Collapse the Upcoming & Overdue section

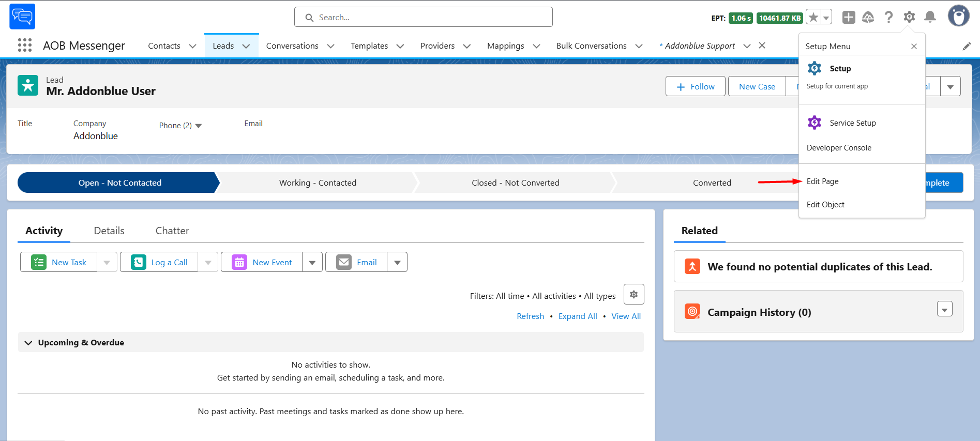(28, 343)
